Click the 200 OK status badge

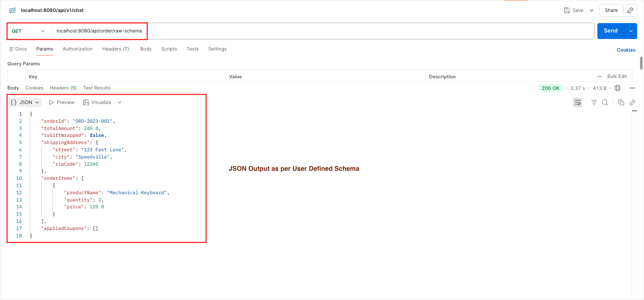coord(550,88)
